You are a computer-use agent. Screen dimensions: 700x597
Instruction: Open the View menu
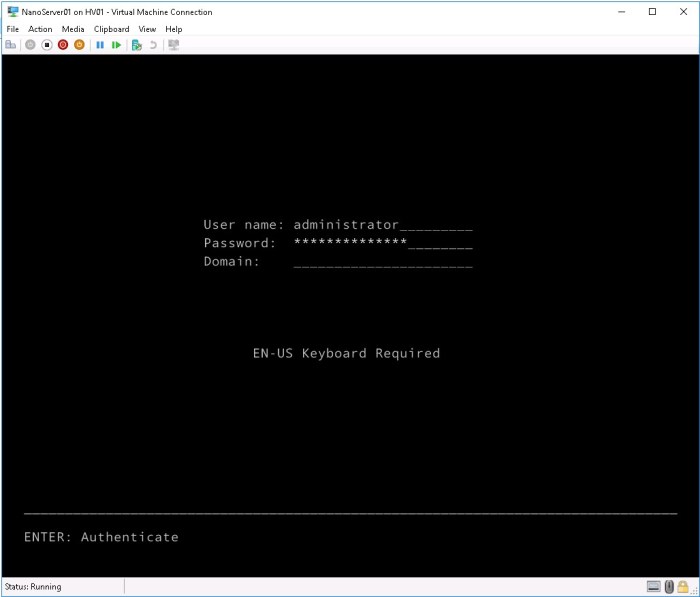pos(147,29)
